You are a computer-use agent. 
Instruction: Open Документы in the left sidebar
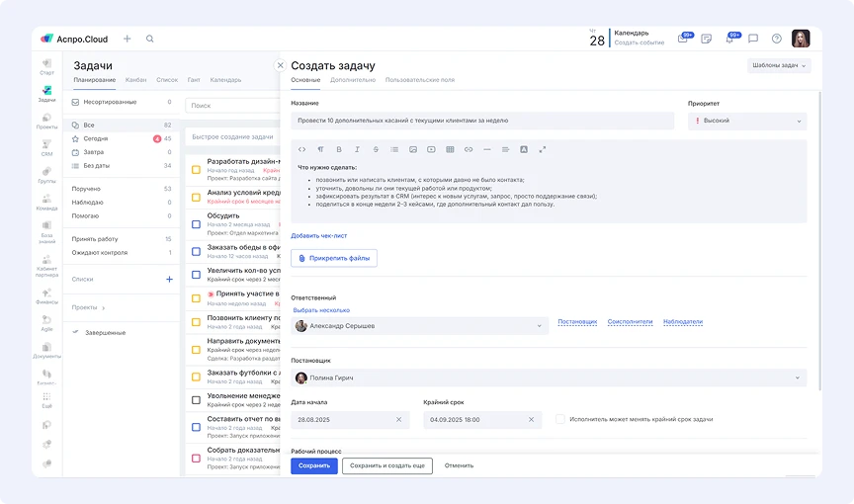[46, 351]
